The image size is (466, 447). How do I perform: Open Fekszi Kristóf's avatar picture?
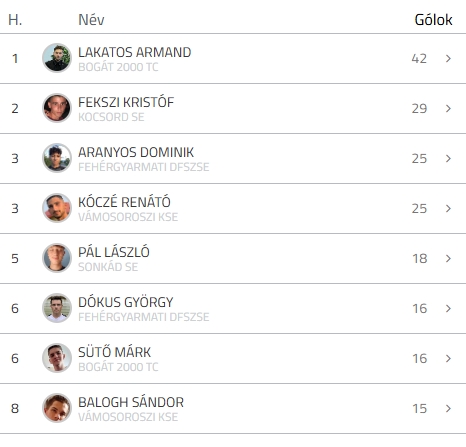[57, 108]
